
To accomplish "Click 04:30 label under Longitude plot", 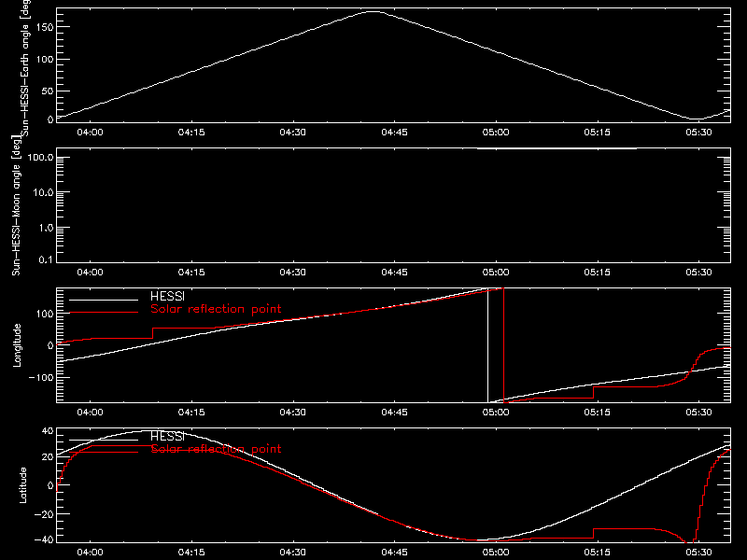I will 293,412.
